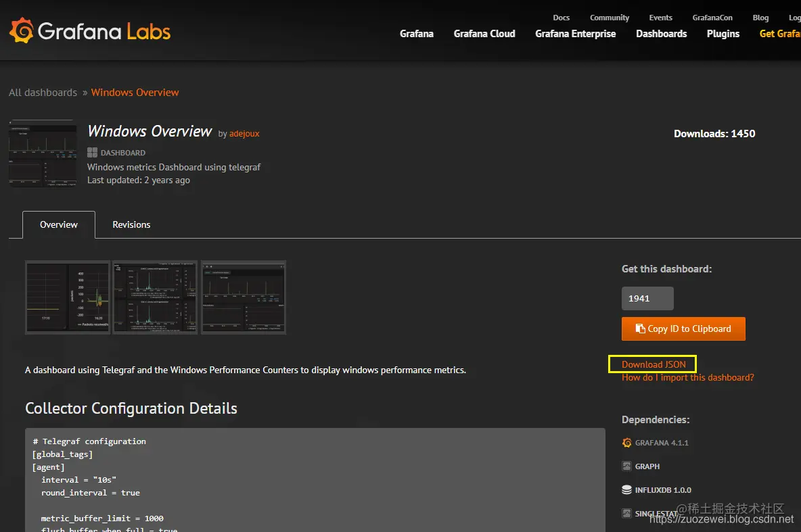Open the Docs link in top bar
The image size is (801, 532).
coord(561,18)
